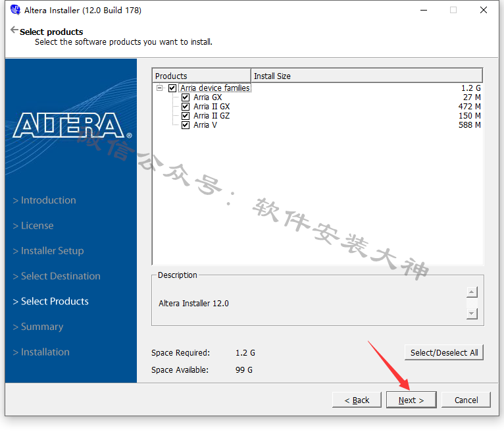Click the Select Destination step
The width and height of the screenshot is (504, 436).
click(x=57, y=276)
